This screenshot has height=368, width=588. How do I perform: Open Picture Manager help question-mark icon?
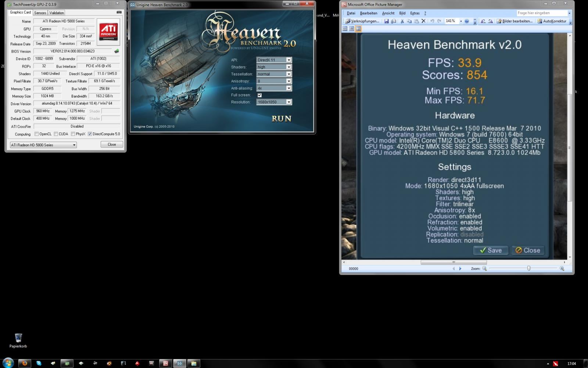coord(467,21)
